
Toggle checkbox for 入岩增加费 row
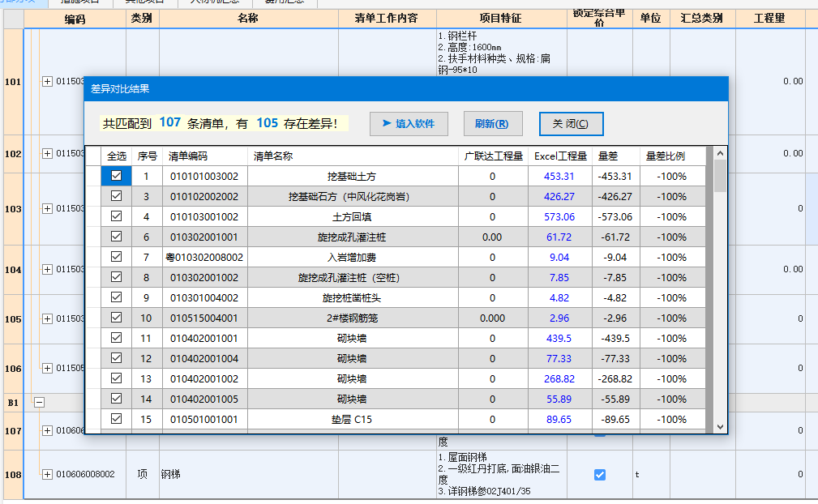[117, 257]
